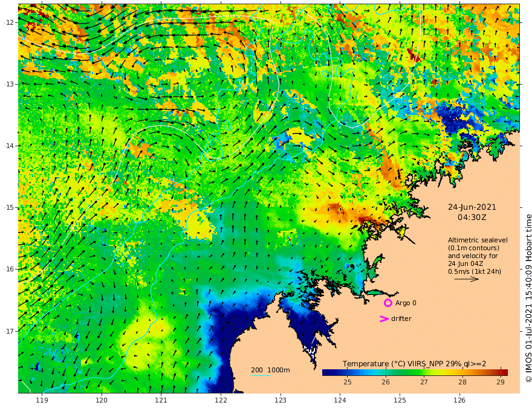This screenshot has height=411, width=532.
Task: Click the cyan 200m depth contour legend line
Action: 260,375
